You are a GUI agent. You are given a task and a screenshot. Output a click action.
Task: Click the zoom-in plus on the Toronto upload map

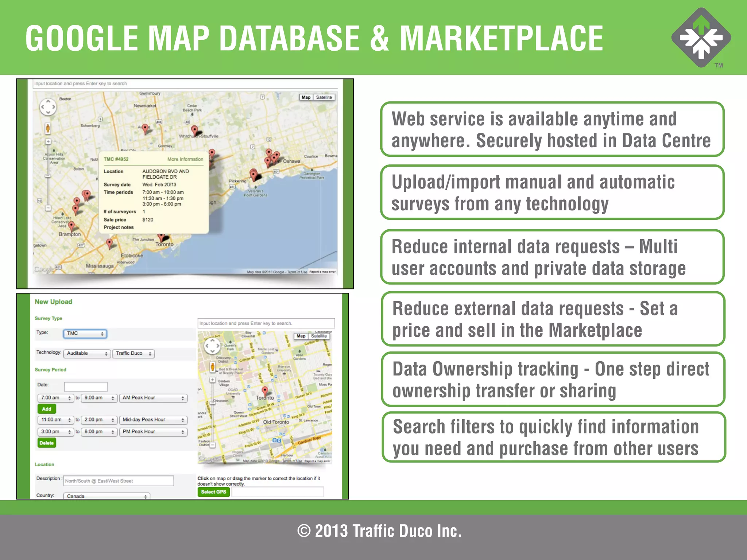213,380
